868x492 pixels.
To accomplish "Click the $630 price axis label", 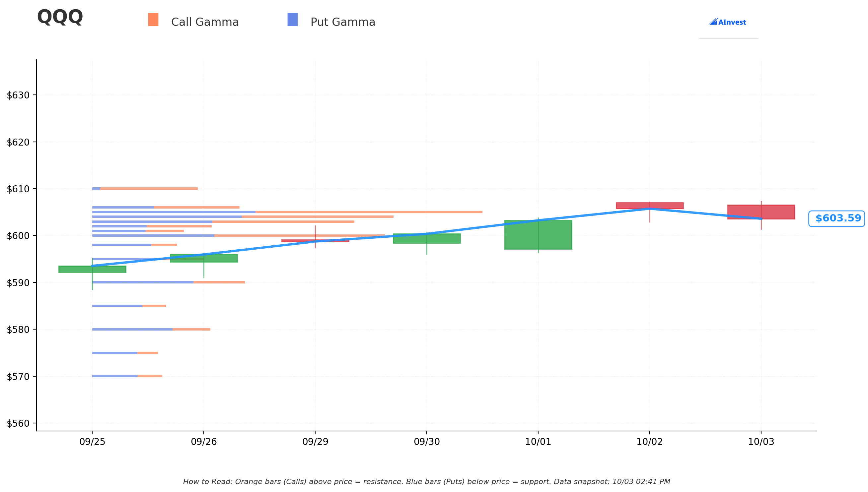I will pyautogui.click(x=18, y=95).
